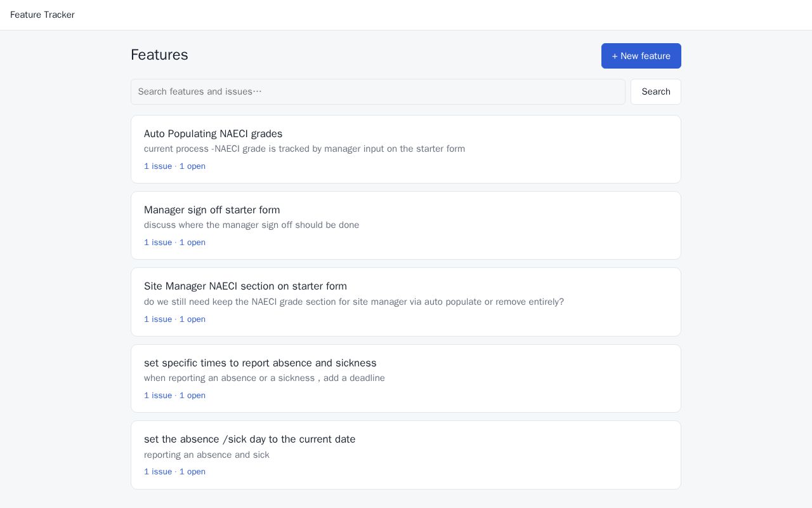Click issue count under Site Manager NAECI section
This screenshot has width=812, height=508.
(174, 319)
